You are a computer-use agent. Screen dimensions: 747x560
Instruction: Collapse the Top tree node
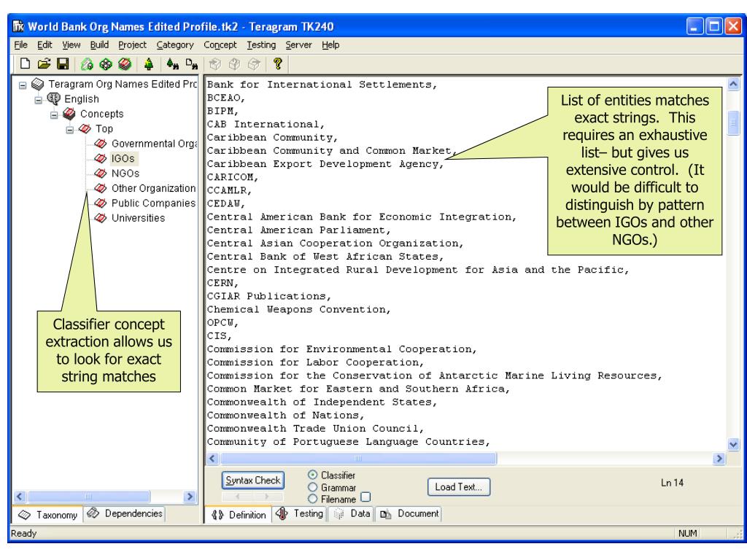[x=69, y=130]
